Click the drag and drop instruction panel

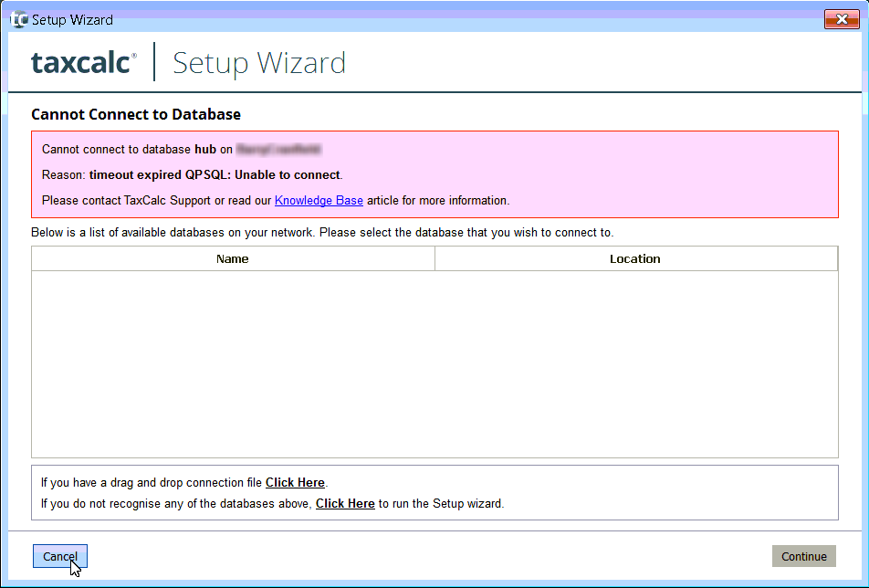coord(434,493)
